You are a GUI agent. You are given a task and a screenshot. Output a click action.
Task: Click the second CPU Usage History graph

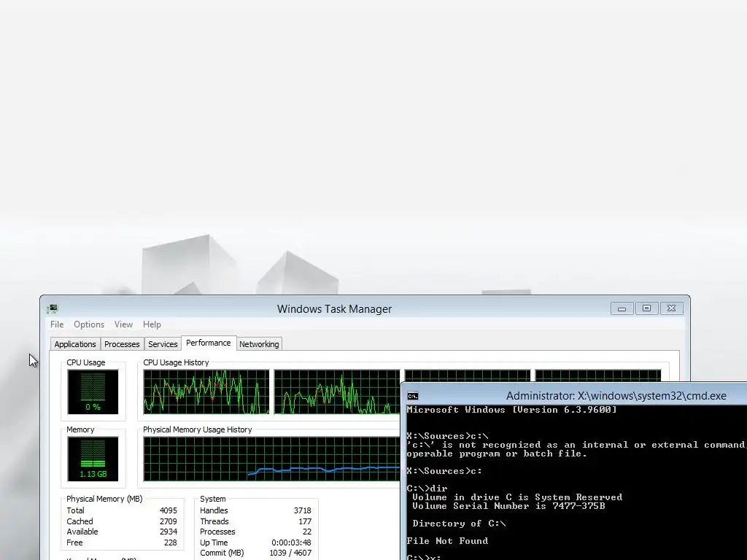coord(337,392)
